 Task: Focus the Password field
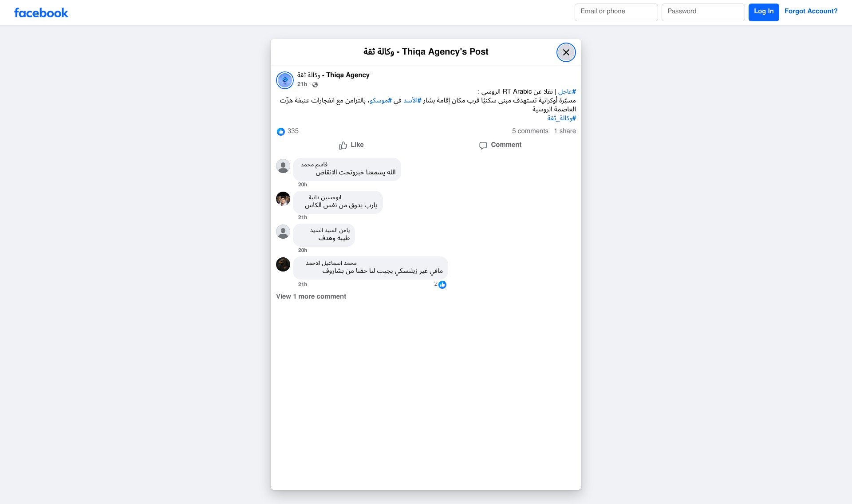(x=703, y=12)
